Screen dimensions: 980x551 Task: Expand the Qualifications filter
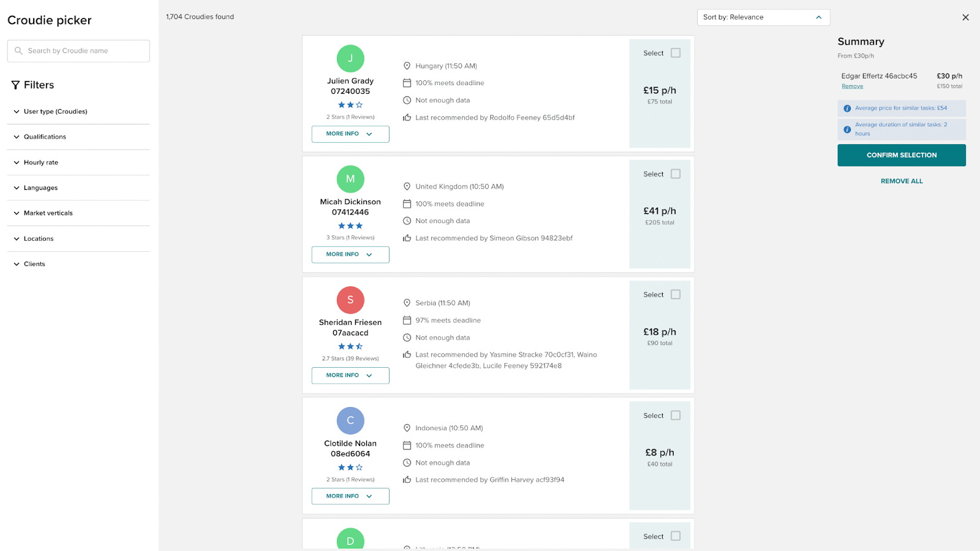click(x=78, y=137)
